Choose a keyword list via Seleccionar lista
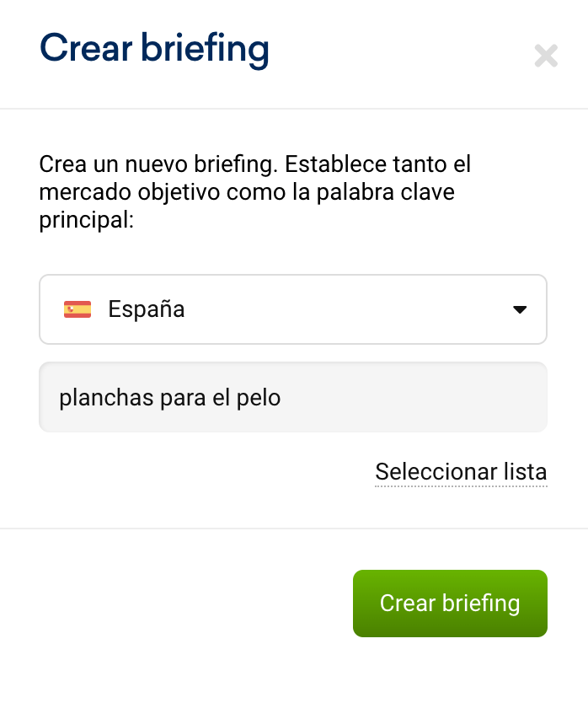This screenshot has width=588, height=719. (x=461, y=472)
